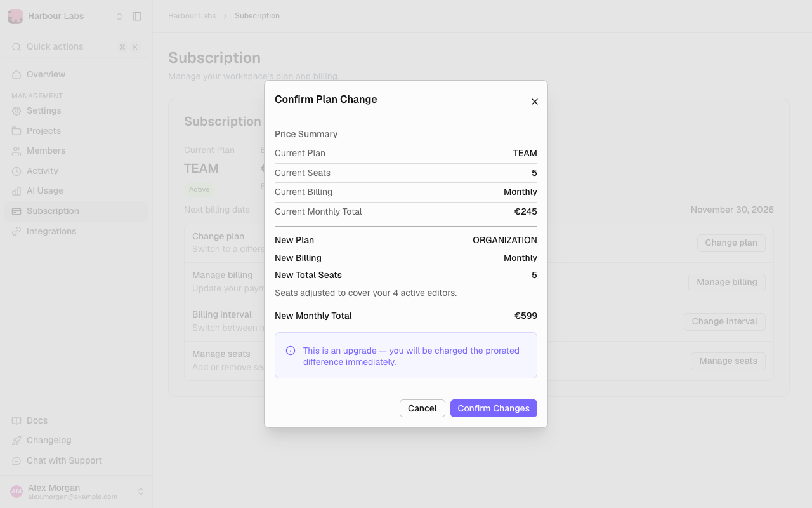Expand the Alex Morgan account menu
812x508 pixels.
tap(141, 491)
